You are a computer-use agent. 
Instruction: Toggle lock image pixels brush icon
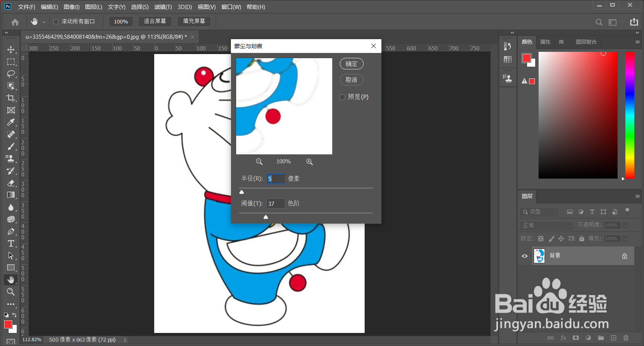pos(551,239)
